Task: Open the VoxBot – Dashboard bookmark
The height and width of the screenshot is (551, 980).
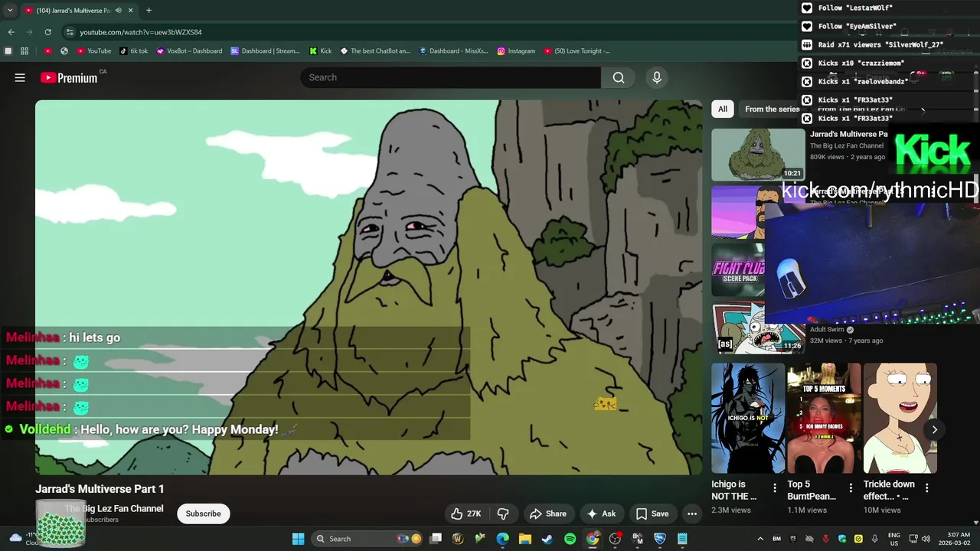Action: point(189,51)
